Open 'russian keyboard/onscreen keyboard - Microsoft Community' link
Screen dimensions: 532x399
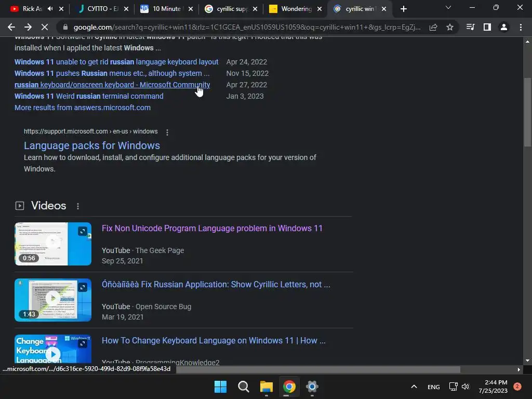(x=112, y=85)
